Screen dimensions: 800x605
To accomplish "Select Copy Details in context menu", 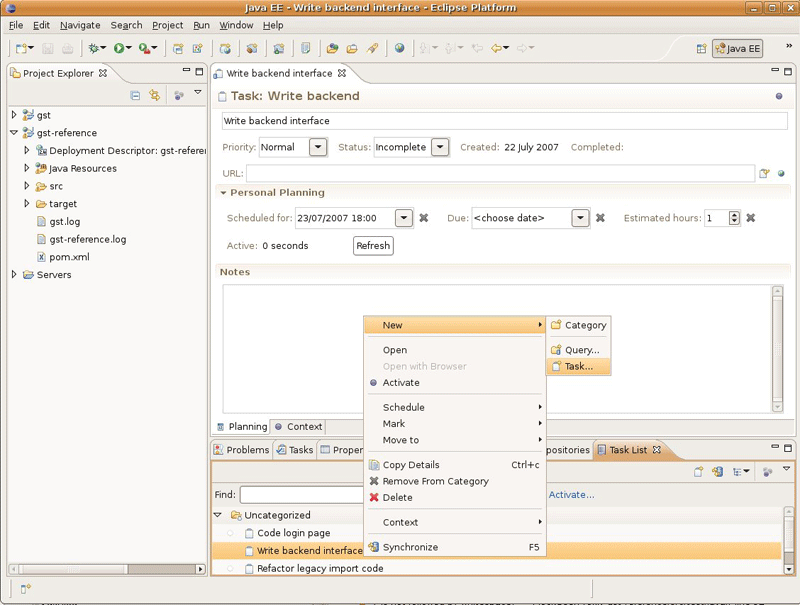I will point(455,465).
